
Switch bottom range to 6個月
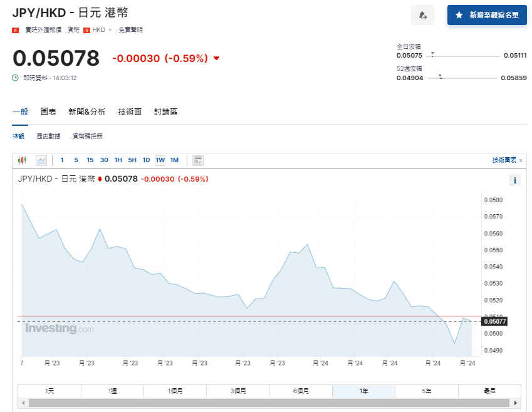(x=301, y=390)
